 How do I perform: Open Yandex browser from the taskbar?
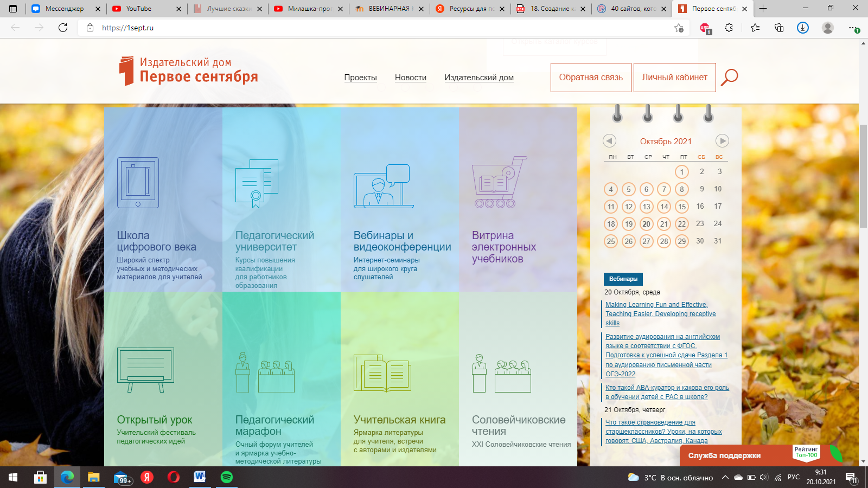(147, 477)
